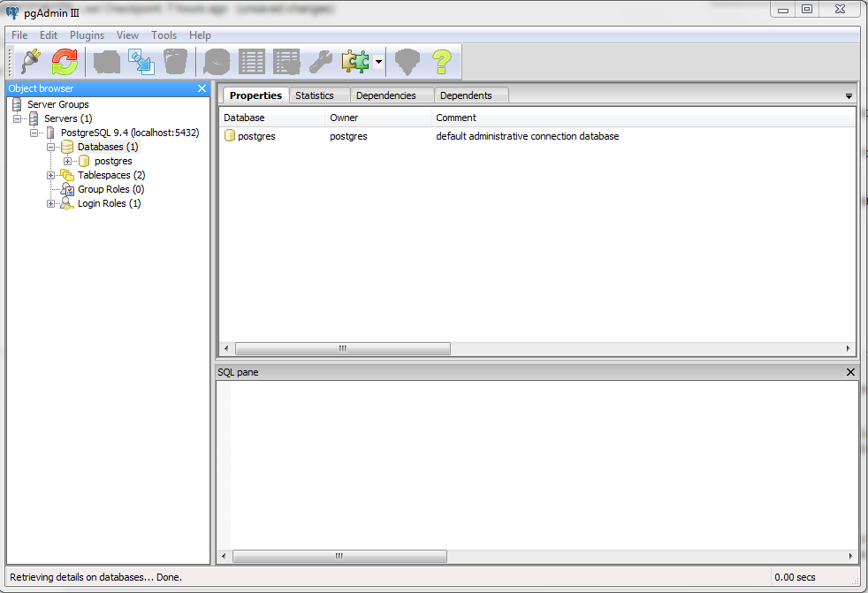Close the Object browser panel
Image resolution: width=868 pixels, height=593 pixels.
202,88
